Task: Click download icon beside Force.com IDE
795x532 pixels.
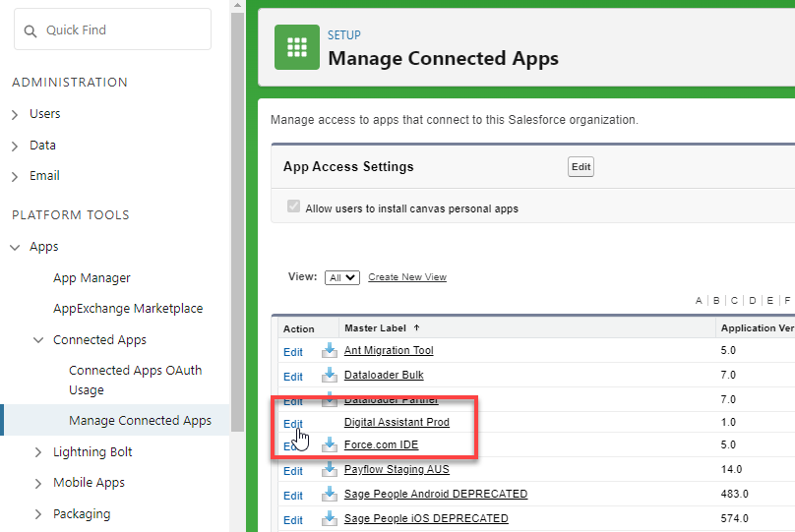Action: tap(329, 445)
